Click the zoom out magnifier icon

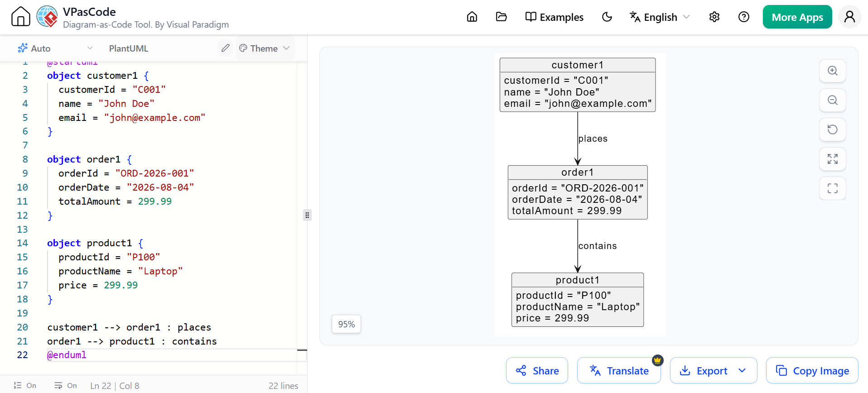[x=832, y=100]
